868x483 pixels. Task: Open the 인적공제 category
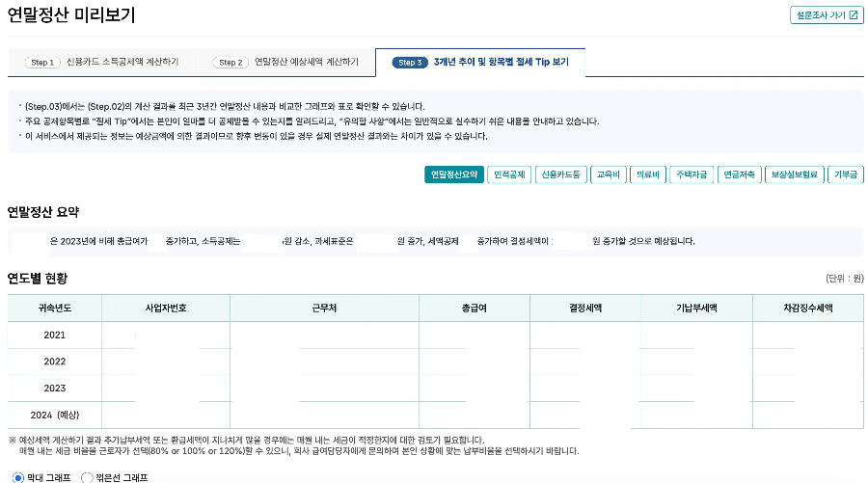pos(509,174)
